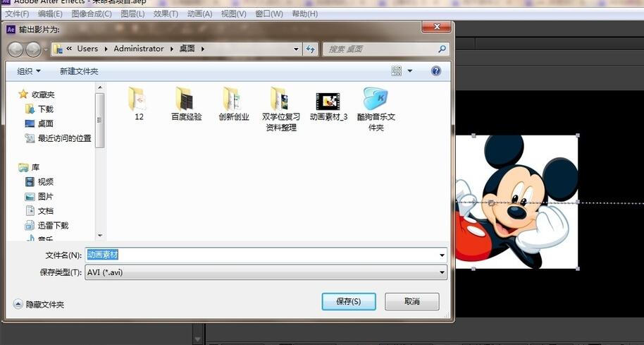Open the 视图(V) menu
The height and width of the screenshot is (345, 644).
(234, 13)
